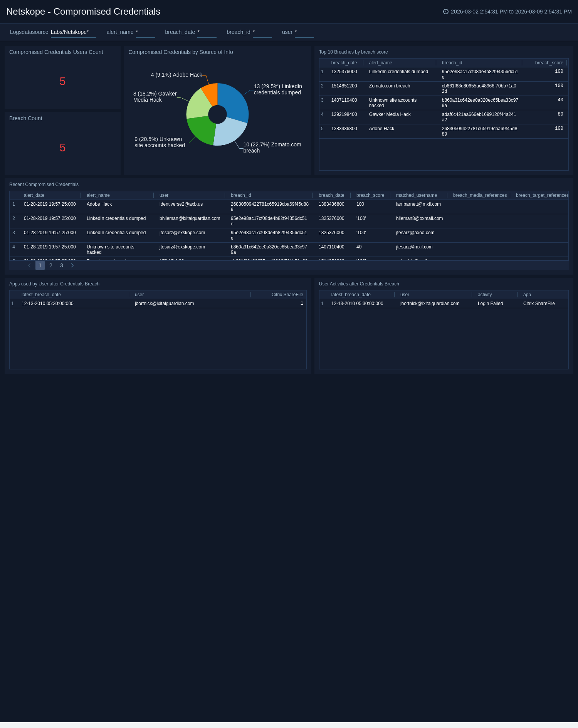
Task: Click matched username ian.barnett@mxil.com
Action: coord(418,204)
